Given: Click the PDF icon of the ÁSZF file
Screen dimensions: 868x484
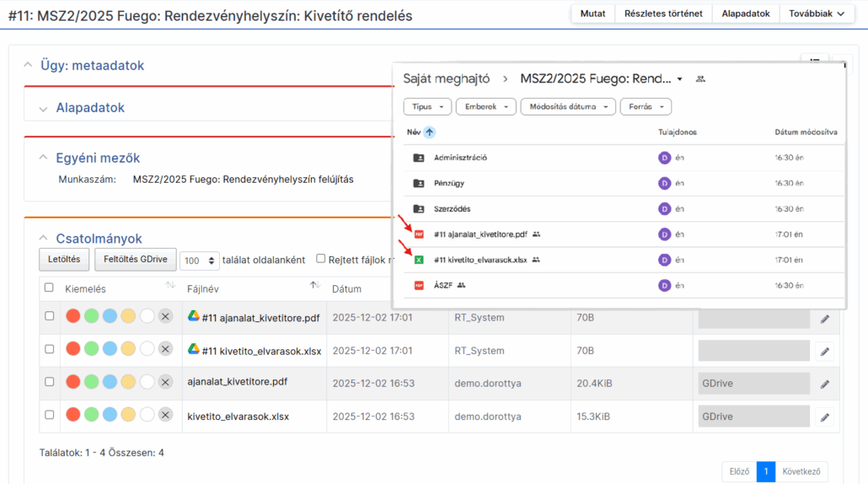Looking at the screenshot, I should pos(419,286).
